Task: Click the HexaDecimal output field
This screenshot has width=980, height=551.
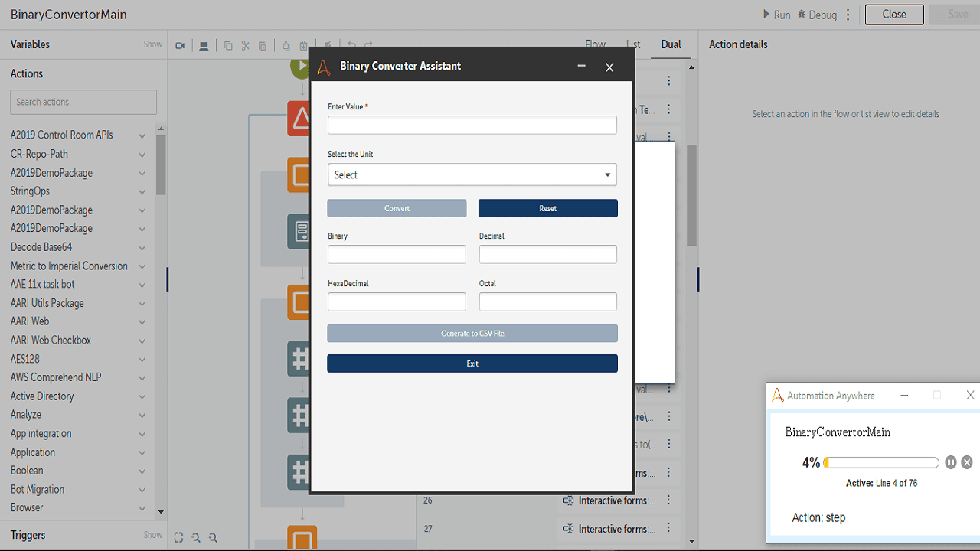Action: coord(397,302)
